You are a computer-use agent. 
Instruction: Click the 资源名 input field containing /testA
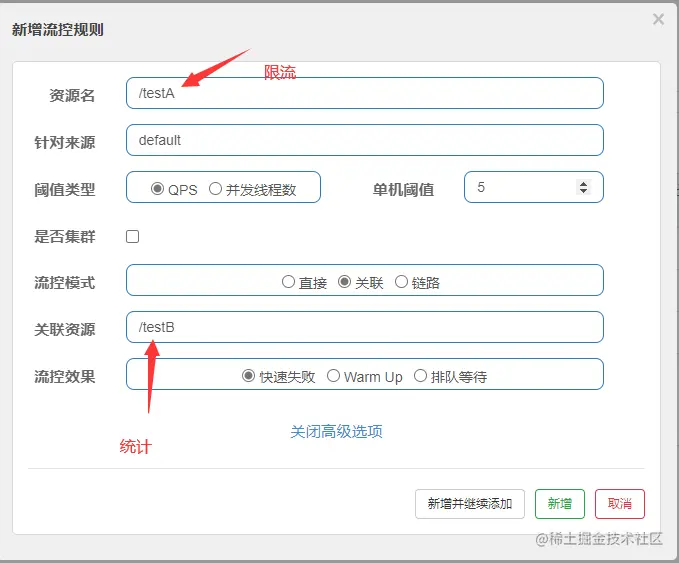pos(365,93)
